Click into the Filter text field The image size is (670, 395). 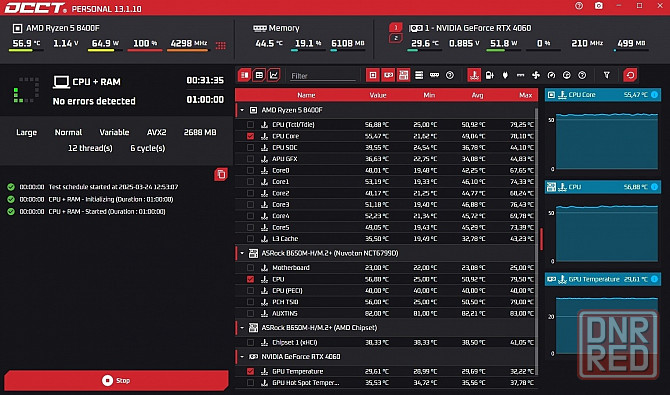323,76
